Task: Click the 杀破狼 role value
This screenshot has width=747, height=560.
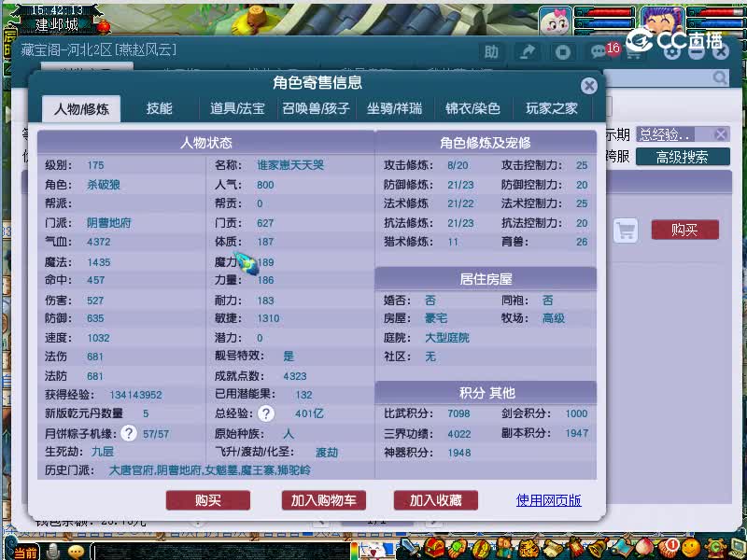Action: (x=104, y=184)
